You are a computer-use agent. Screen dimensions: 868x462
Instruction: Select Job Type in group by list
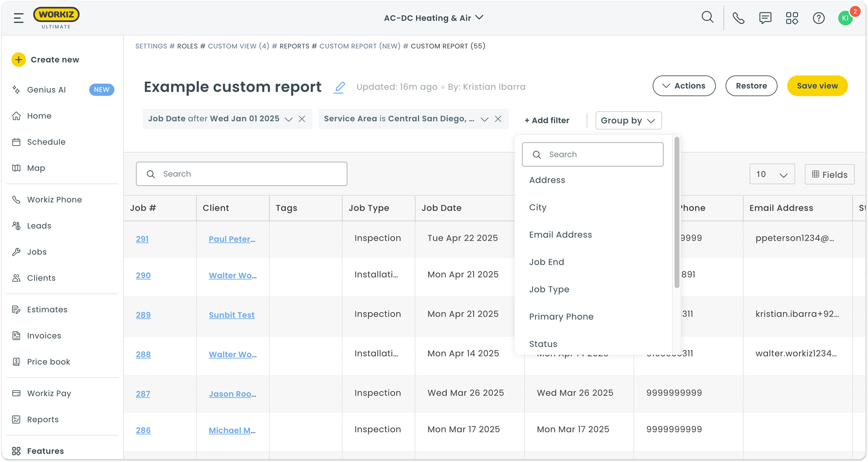tap(549, 289)
